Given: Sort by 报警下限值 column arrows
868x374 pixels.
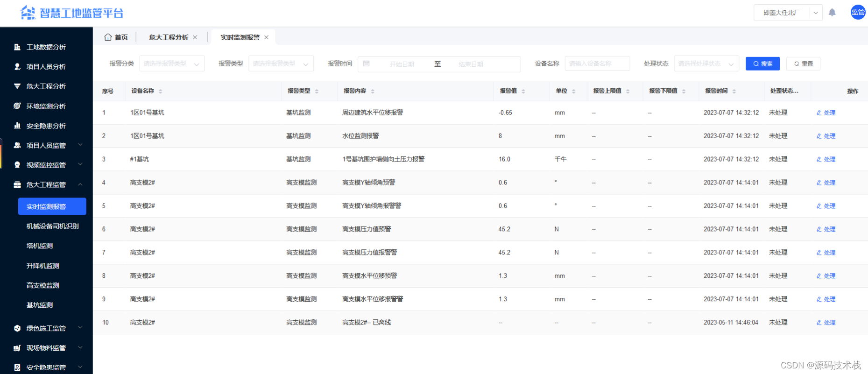Looking at the screenshot, I should point(684,92).
